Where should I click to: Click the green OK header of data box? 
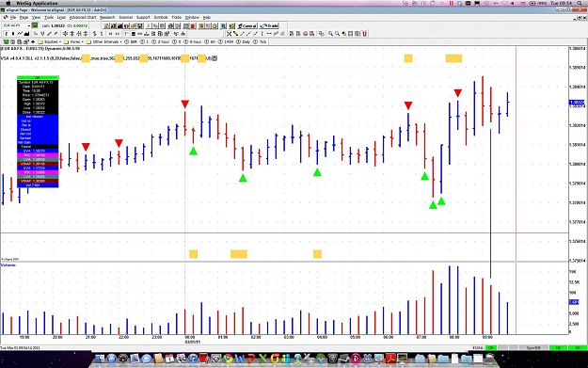click(x=38, y=78)
